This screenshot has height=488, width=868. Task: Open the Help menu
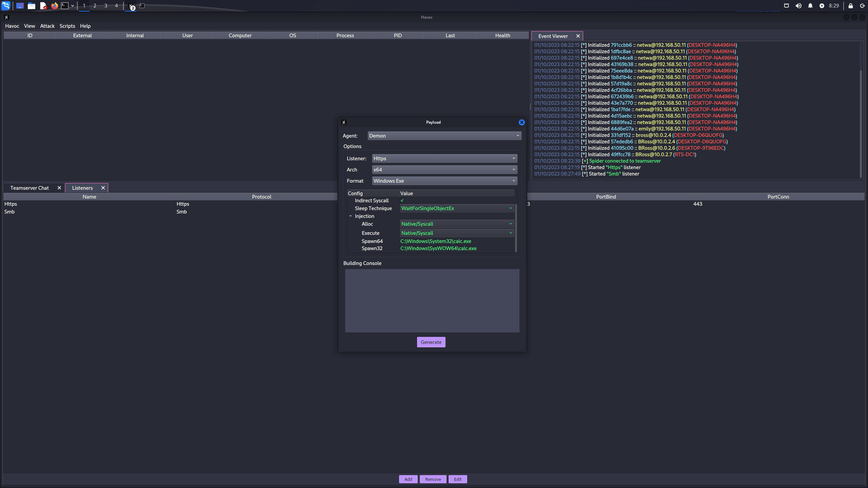click(x=85, y=26)
